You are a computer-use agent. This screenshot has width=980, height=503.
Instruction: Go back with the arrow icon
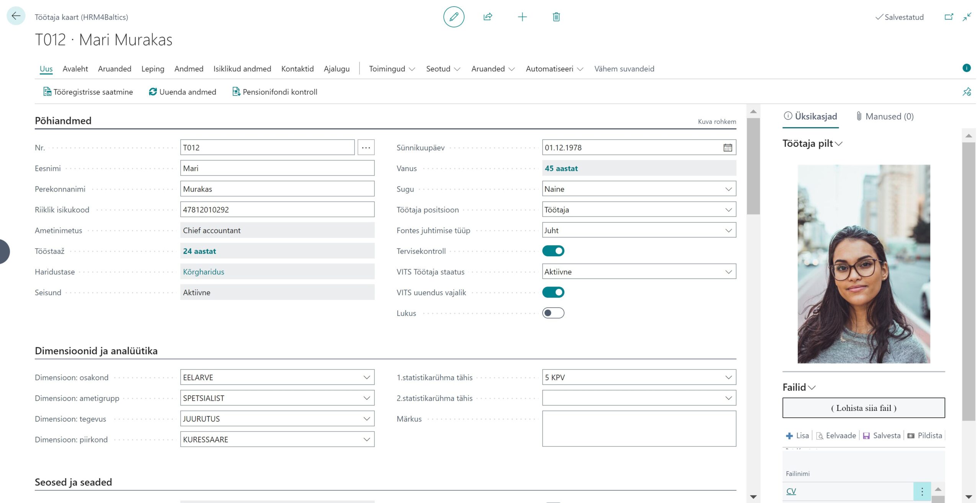[16, 16]
